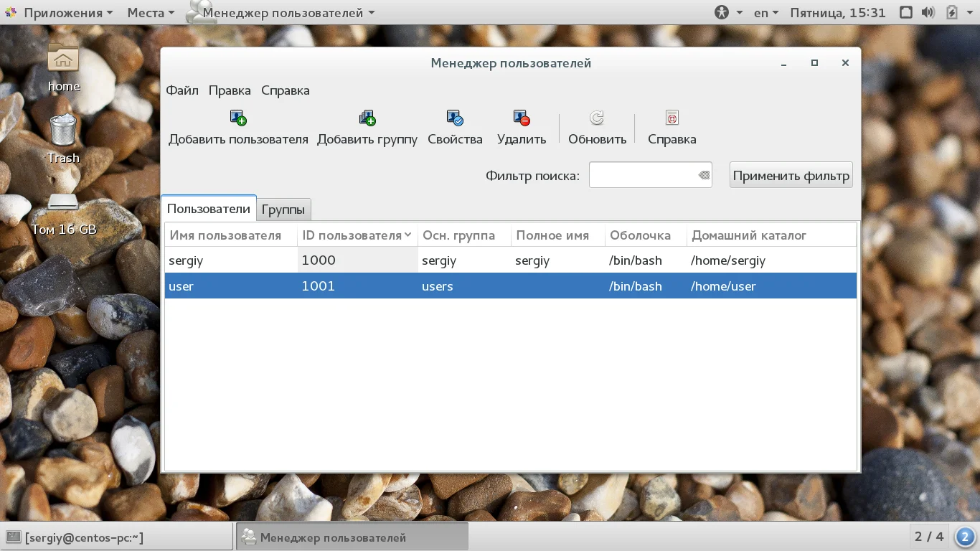Open the Правка menu

pyautogui.click(x=230, y=90)
